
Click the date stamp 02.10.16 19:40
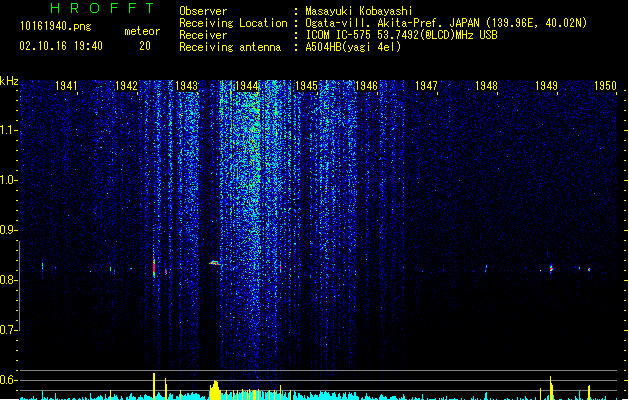pyautogui.click(x=61, y=46)
